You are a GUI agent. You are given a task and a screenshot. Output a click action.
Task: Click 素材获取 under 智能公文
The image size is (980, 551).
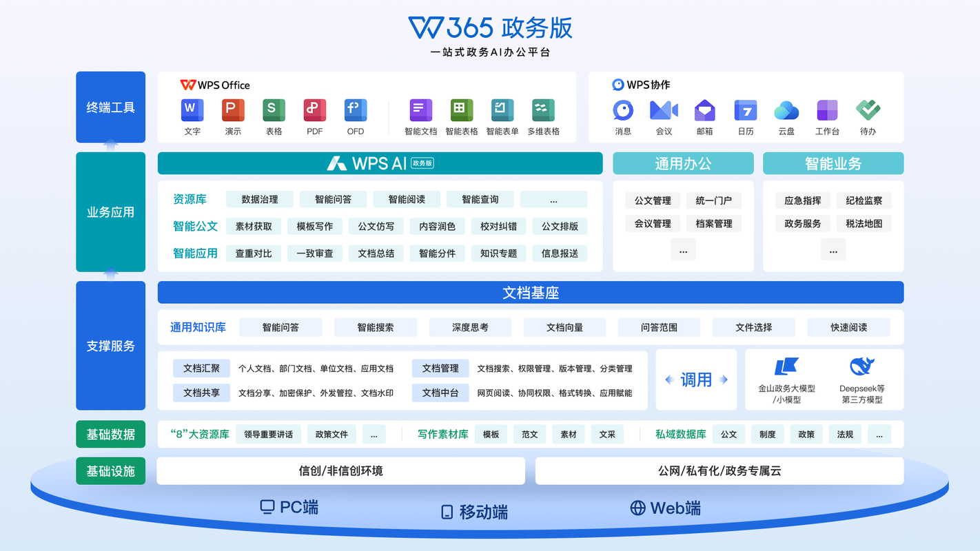pos(254,227)
